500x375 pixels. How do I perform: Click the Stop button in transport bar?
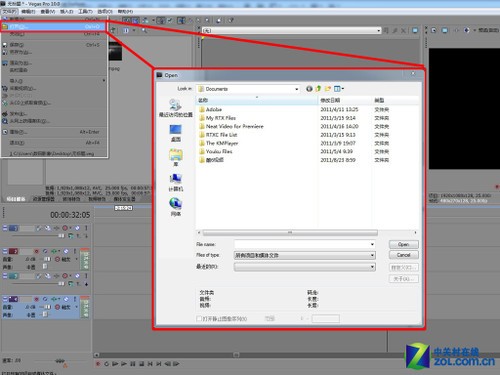tap(141, 364)
